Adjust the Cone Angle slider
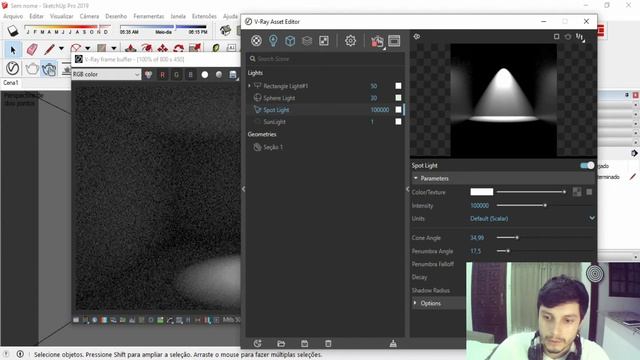 pyautogui.click(x=544, y=238)
